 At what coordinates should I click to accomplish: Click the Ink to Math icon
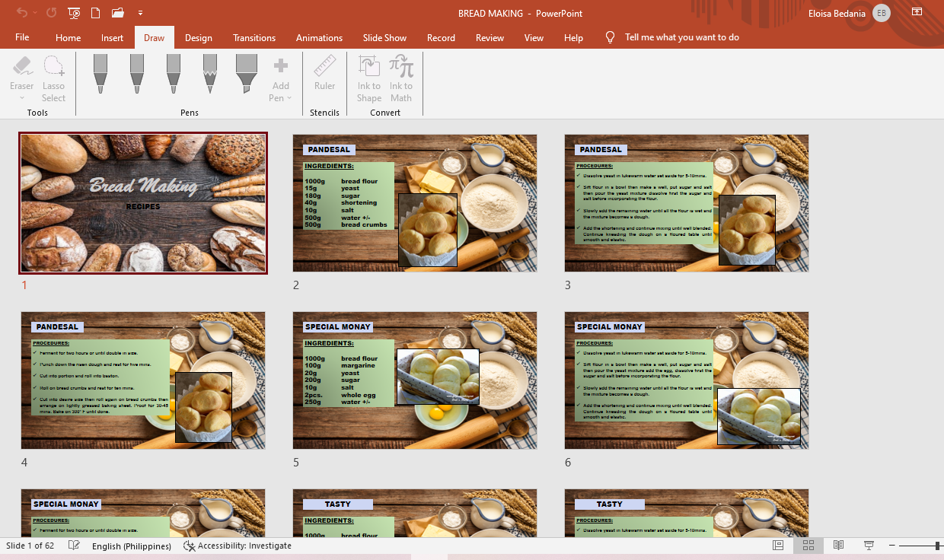pos(401,78)
